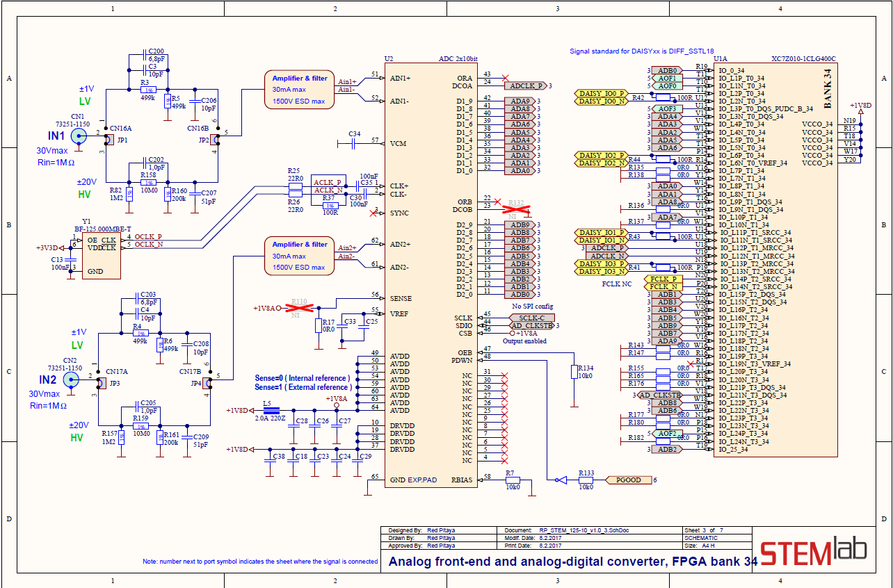893x588 pixels.
Task: Click the SCLK-C port symbol
Action: pyautogui.click(x=532, y=318)
